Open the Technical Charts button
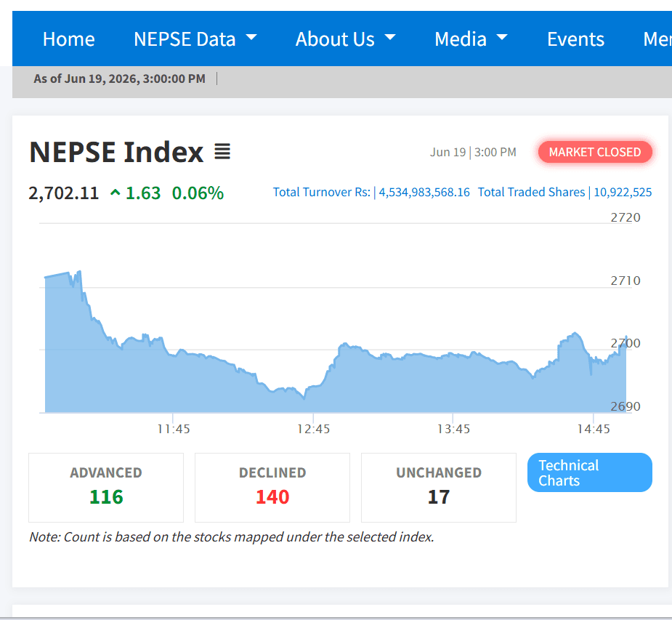 (x=589, y=472)
